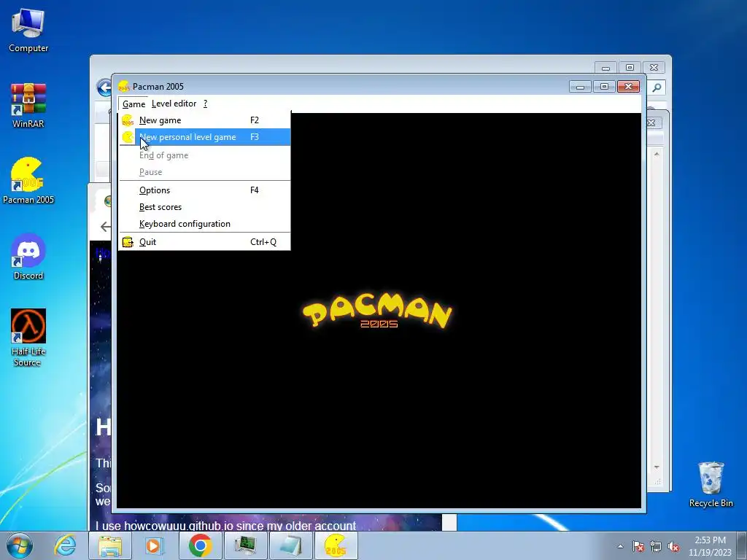Click the Action Center flag tray icon
The height and width of the screenshot is (560, 747).
638,546
